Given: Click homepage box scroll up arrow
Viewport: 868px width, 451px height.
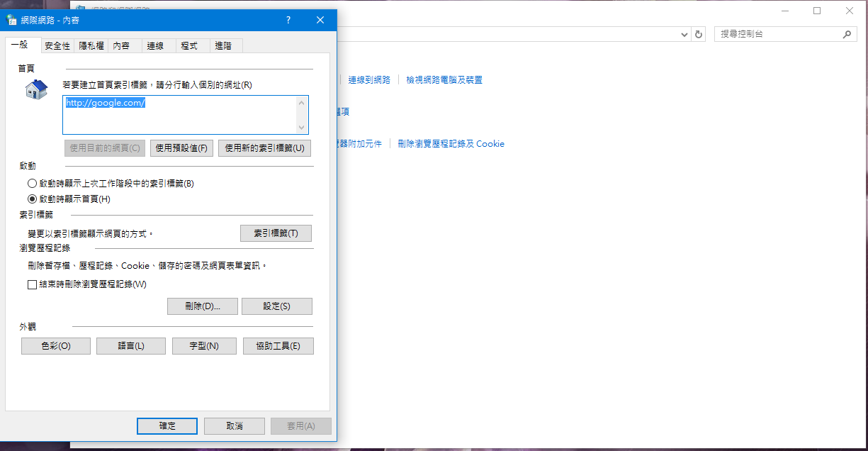Looking at the screenshot, I should coord(303,103).
